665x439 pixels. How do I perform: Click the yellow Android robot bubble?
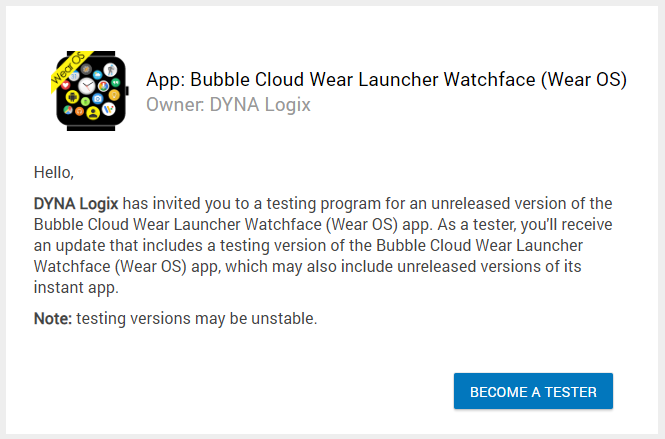72,97
